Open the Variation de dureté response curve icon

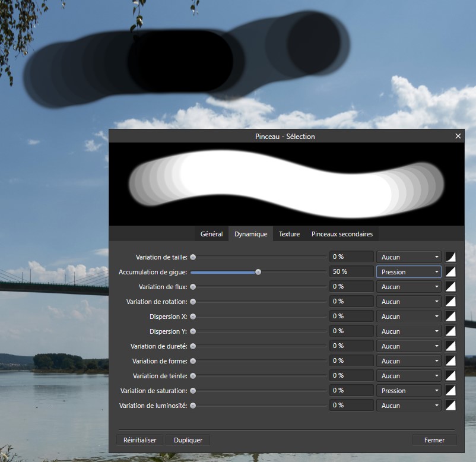[450, 346]
